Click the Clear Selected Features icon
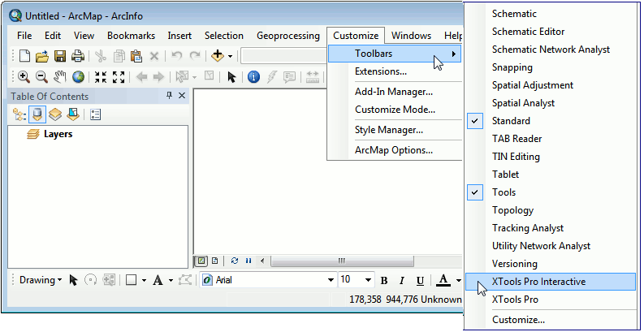 (x=209, y=76)
